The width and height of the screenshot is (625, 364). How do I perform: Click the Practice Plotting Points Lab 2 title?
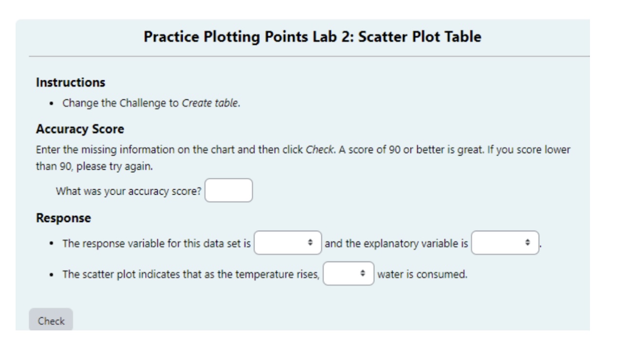[x=312, y=33]
